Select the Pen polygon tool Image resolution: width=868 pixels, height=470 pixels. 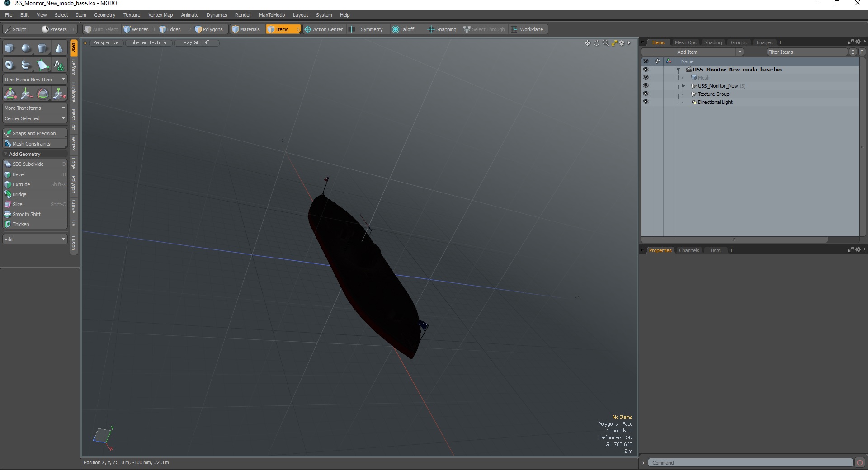42,65
